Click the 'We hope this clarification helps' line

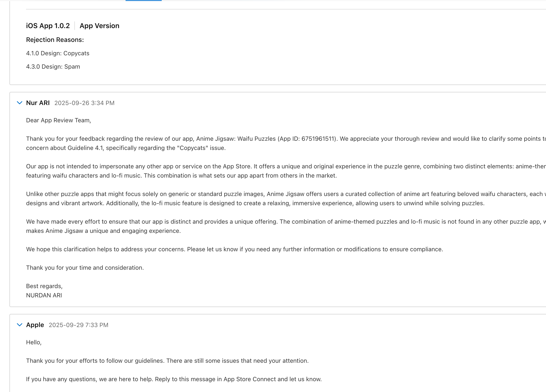(x=234, y=249)
